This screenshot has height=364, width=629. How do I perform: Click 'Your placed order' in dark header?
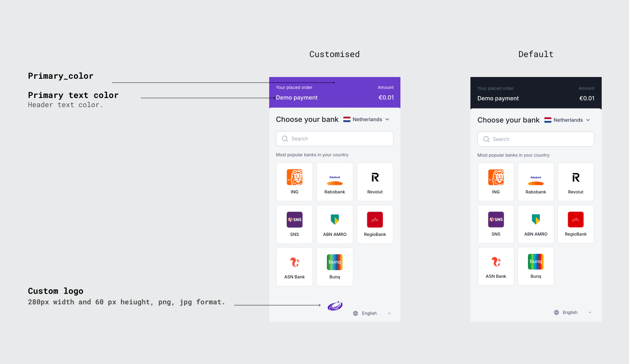(495, 88)
